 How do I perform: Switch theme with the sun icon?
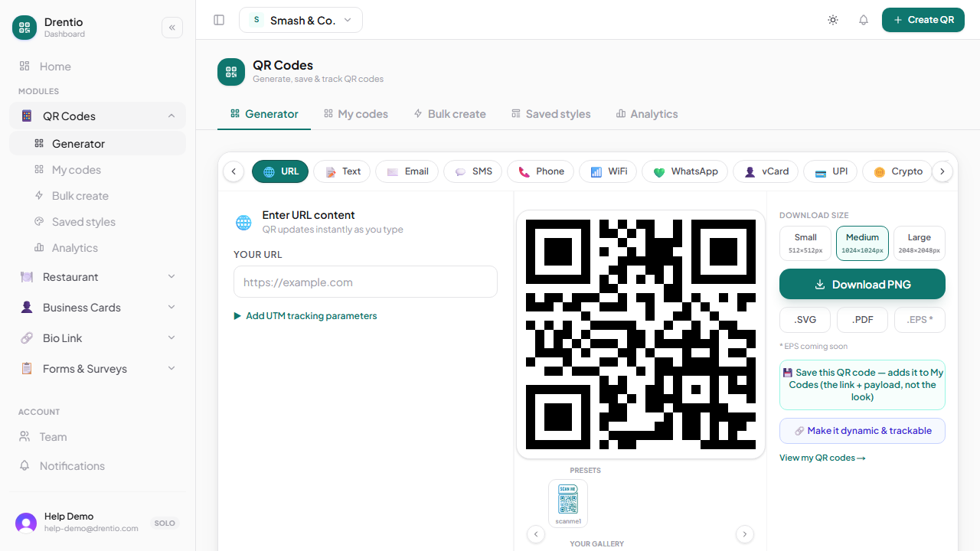[833, 20]
